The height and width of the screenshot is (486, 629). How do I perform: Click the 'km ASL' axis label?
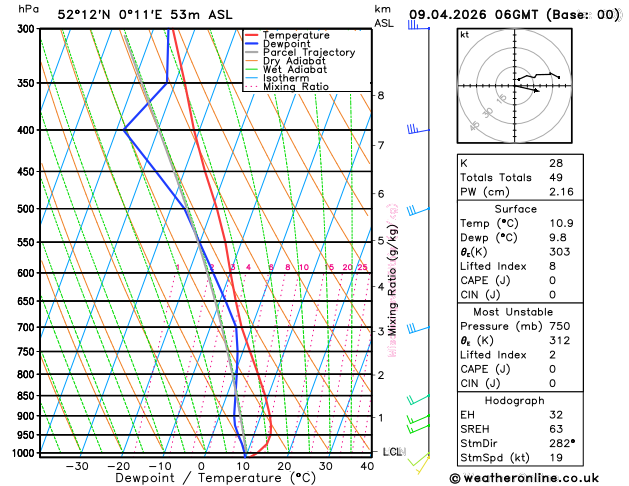coord(383,16)
